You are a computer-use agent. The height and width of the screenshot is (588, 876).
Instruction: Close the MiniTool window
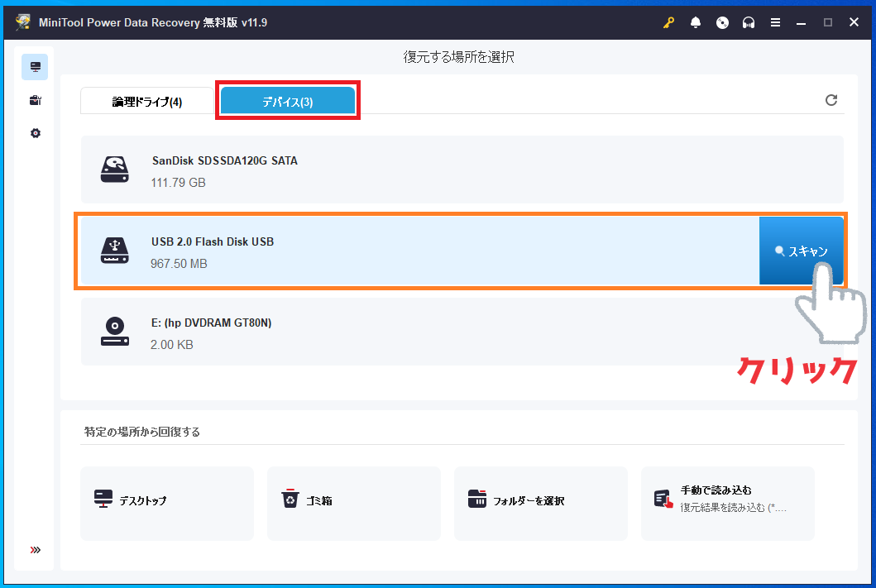click(854, 22)
